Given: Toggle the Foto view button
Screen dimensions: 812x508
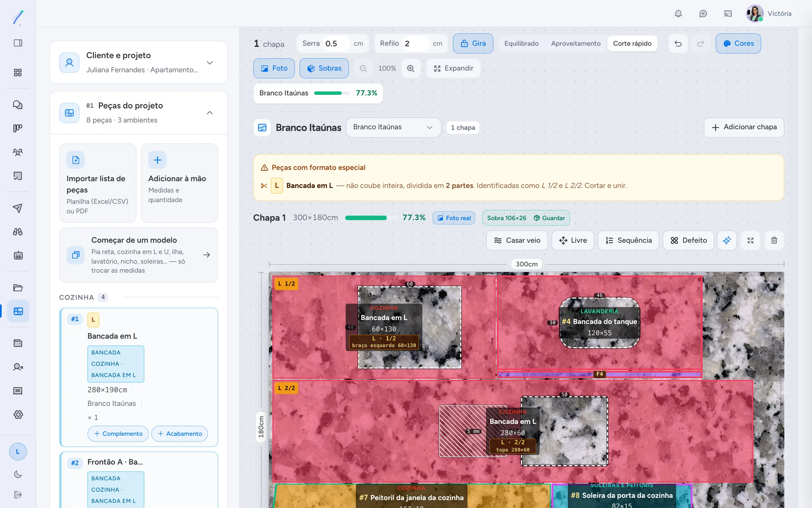Looking at the screenshot, I should point(274,68).
